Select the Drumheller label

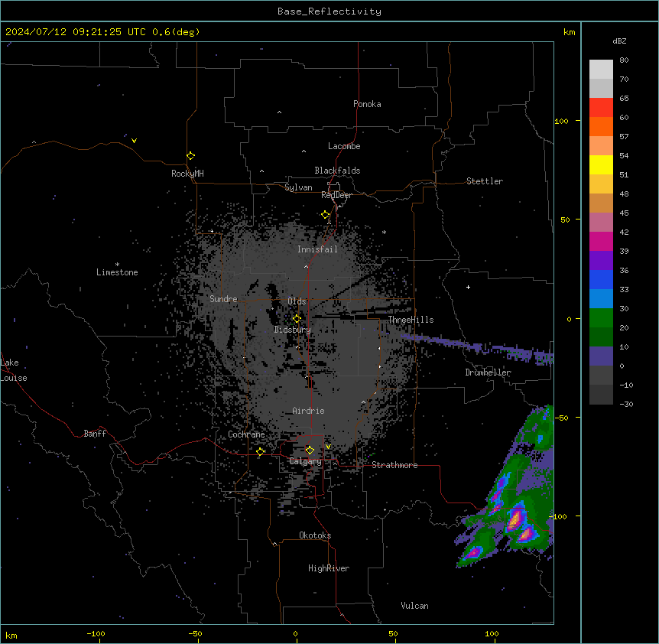488,372
